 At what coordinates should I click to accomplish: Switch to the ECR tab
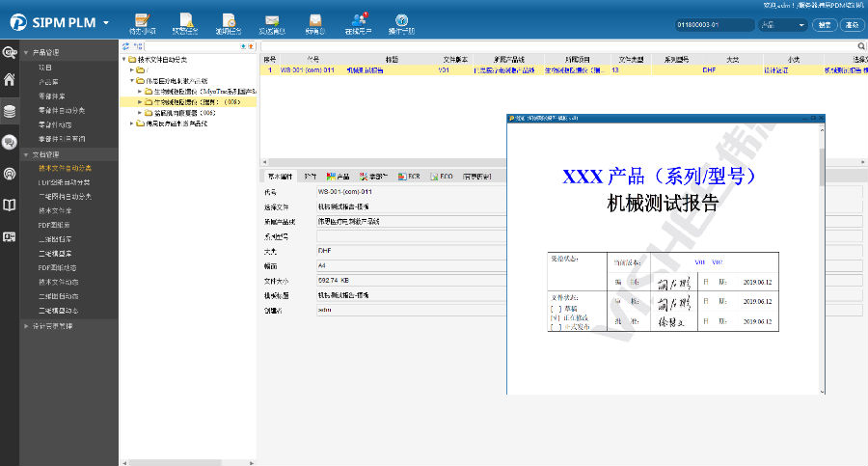tap(408, 177)
